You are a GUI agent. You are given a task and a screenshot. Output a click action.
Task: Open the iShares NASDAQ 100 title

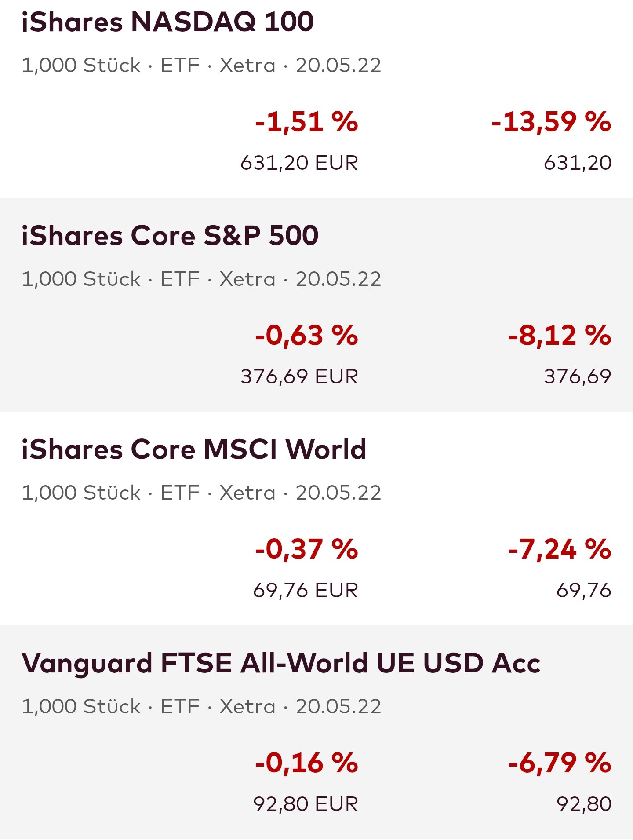pos(167,22)
